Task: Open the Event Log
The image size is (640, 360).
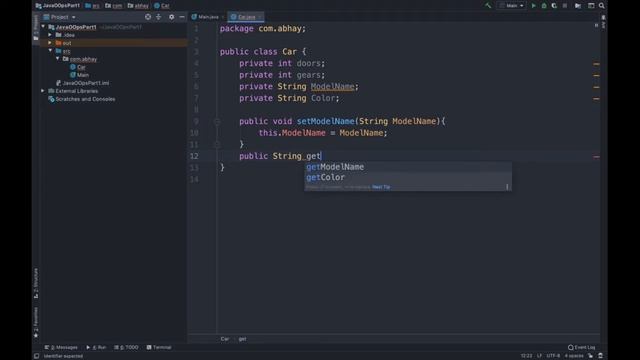Action: (x=582, y=347)
